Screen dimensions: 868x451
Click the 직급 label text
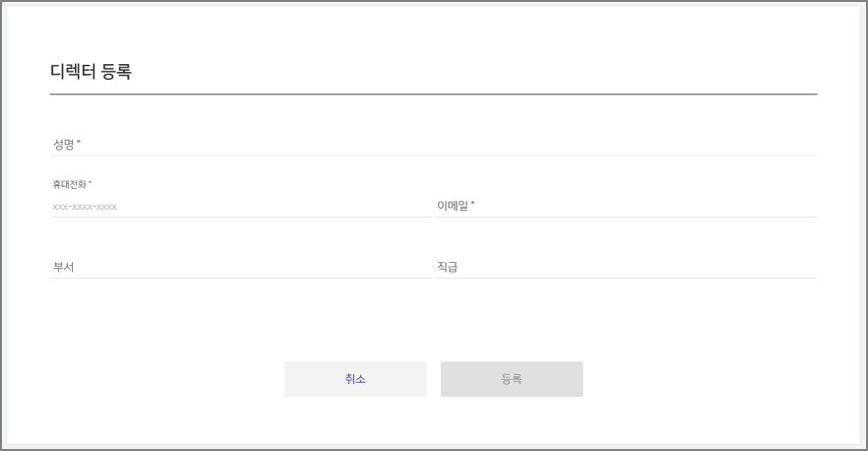point(447,267)
